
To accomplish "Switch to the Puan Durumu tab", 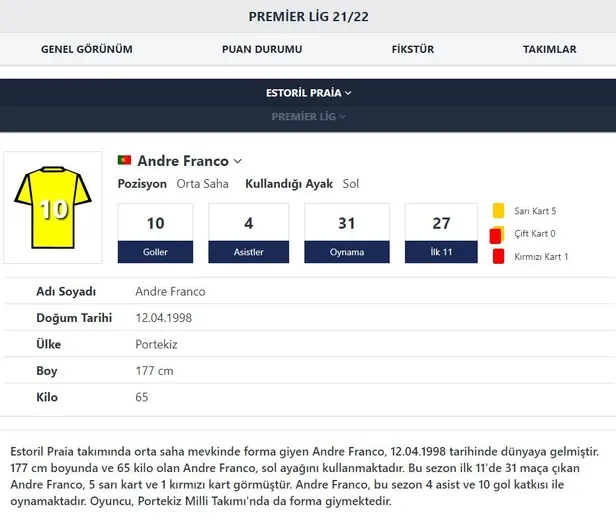I will click(259, 49).
